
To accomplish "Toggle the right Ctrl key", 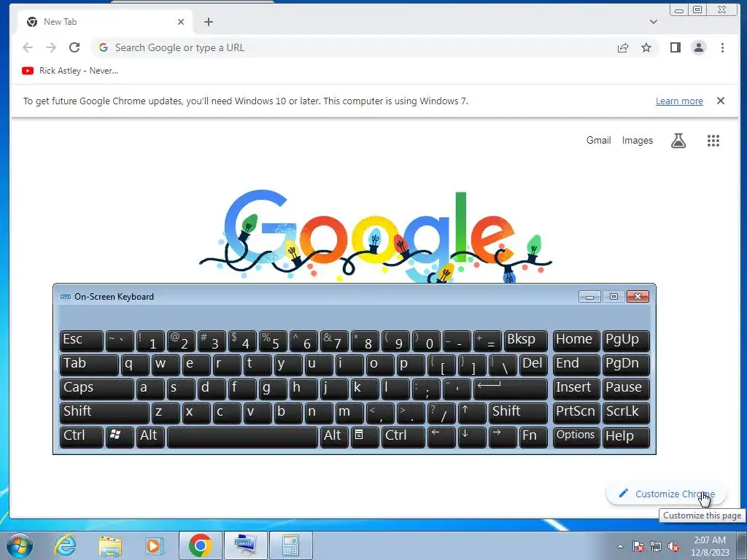I will point(403,437).
